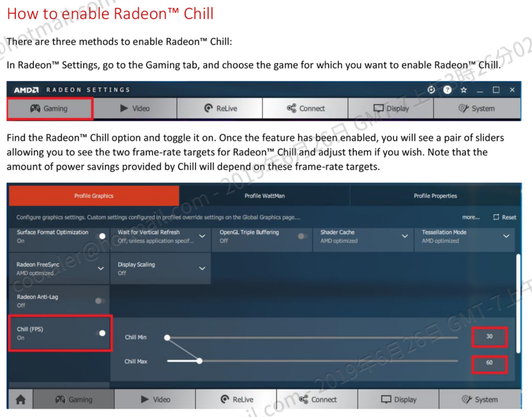532x417 pixels.
Task: Maximize the Radeon Settings window
Action: [496, 90]
